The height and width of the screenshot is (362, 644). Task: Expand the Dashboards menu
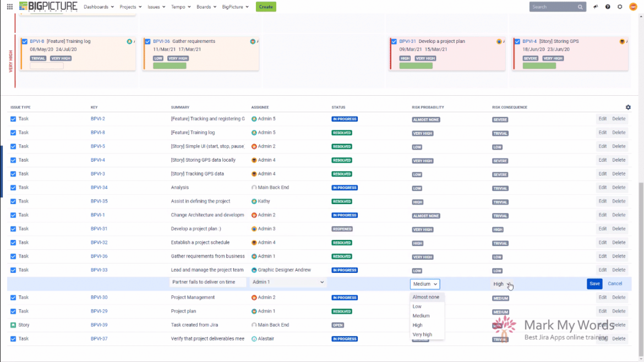pyautogui.click(x=99, y=7)
